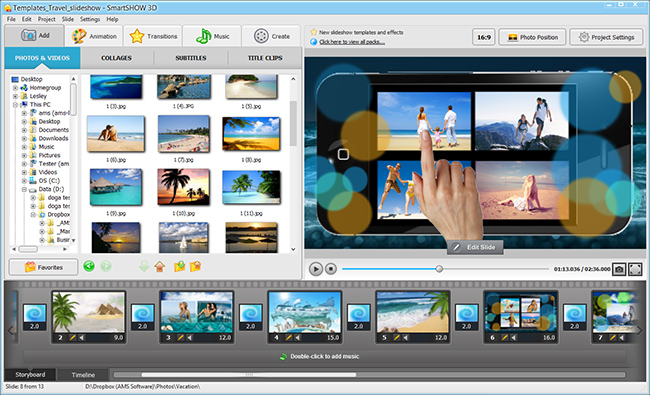This screenshot has height=395, width=650.
Task: Click the Photo Position button
Action: pyautogui.click(x=532, y=37)
